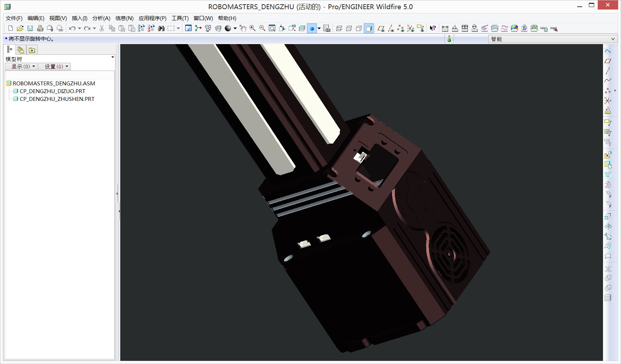Toggle datum axes display

click(391, 28)
